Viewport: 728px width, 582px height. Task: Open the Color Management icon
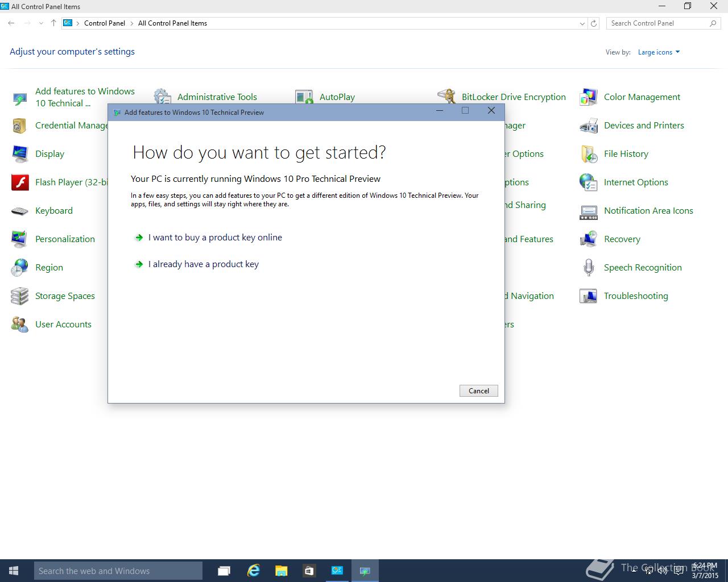[589, 97]
